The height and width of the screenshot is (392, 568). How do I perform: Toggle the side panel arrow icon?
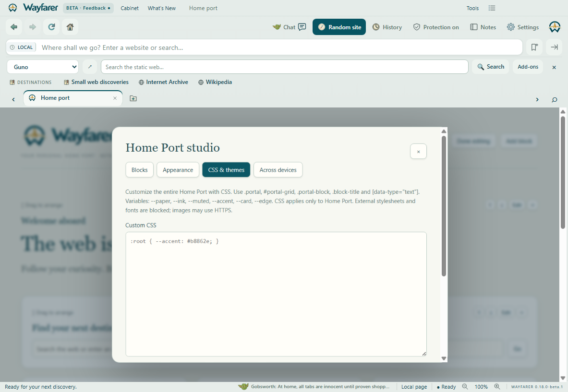pos(554,47)
